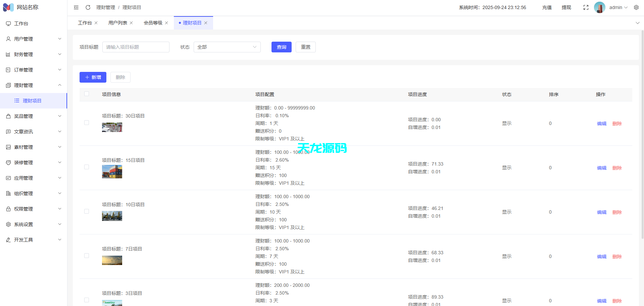
Task: Switch to the 会员等级 tab
Action: click(x=153, y=23)
